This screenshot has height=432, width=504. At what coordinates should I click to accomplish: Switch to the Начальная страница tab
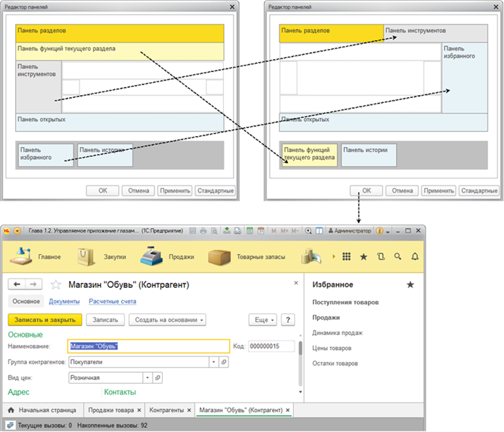click(43, 410)
